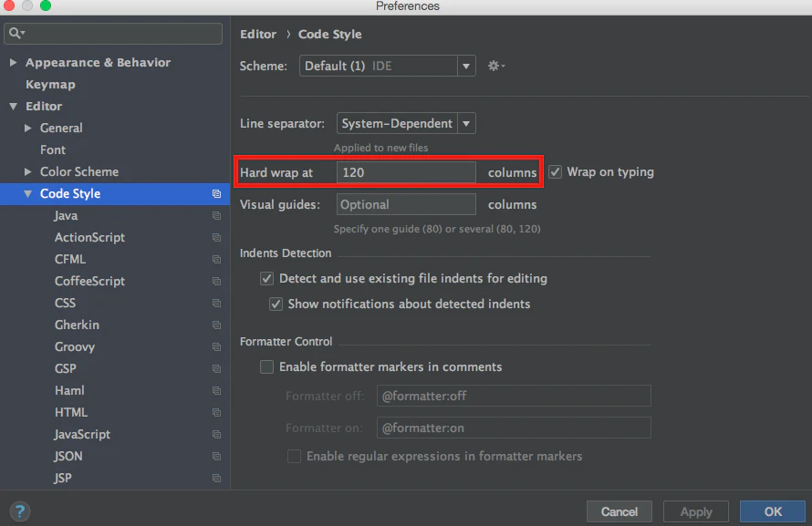This screenshot has width=812, height=526.
Task: Click the copy icon beside GSP
Action: [x=216, y=369]
